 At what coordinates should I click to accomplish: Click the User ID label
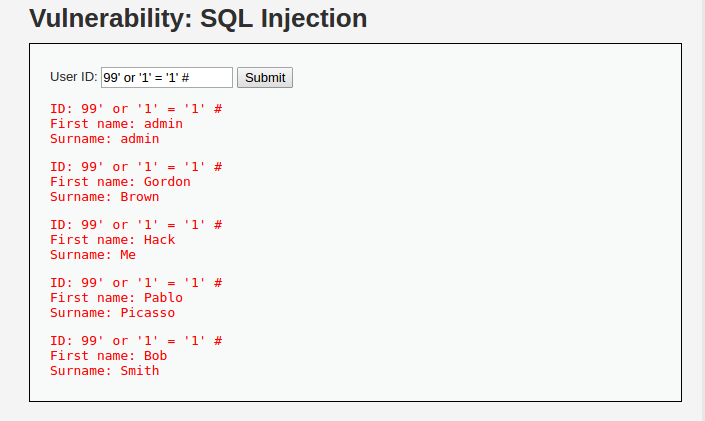tap(74, 77)
